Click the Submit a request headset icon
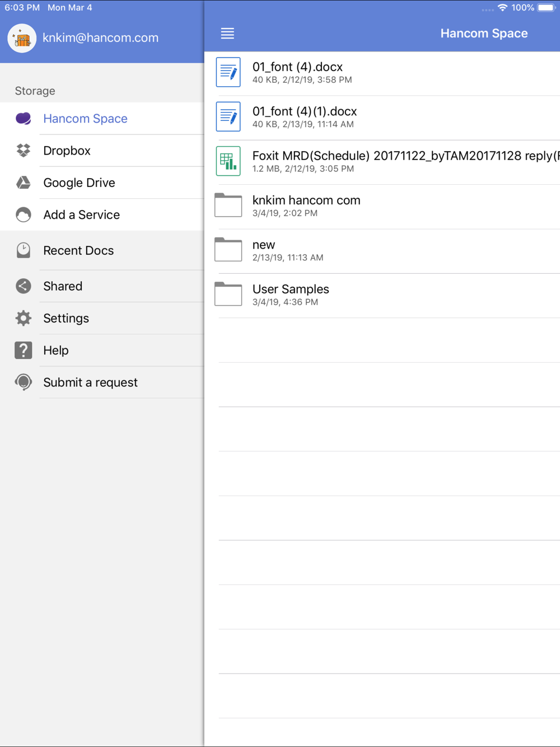Viewport: 560px width, 747px height. click(x=24, y=382)
